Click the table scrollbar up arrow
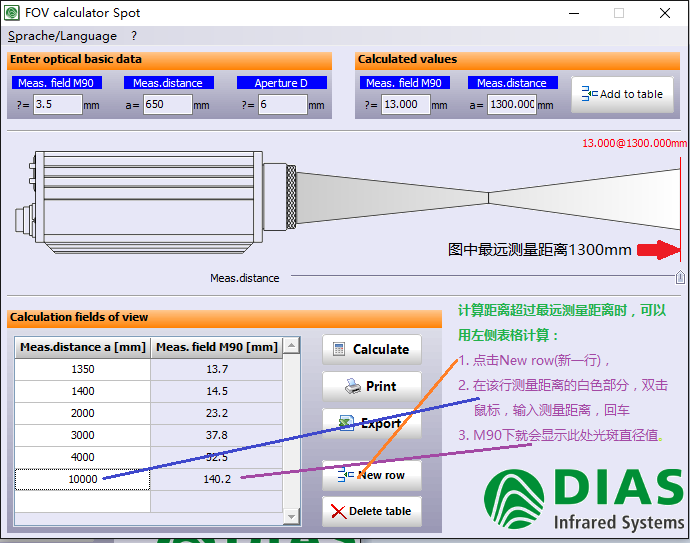The width and height of the screenshot is (690, 543). pos(291,346)
